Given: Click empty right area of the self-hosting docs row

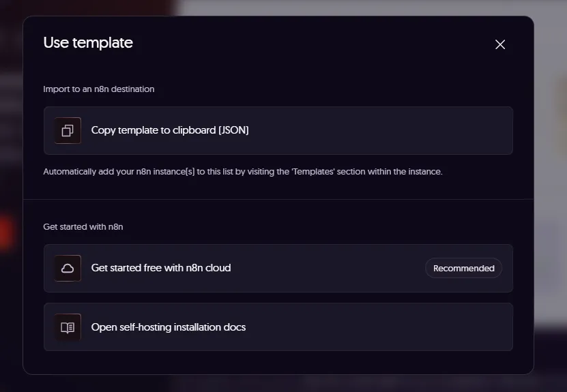Looking at the screenshot, I should pyautogui.click(x=379, y=327).
